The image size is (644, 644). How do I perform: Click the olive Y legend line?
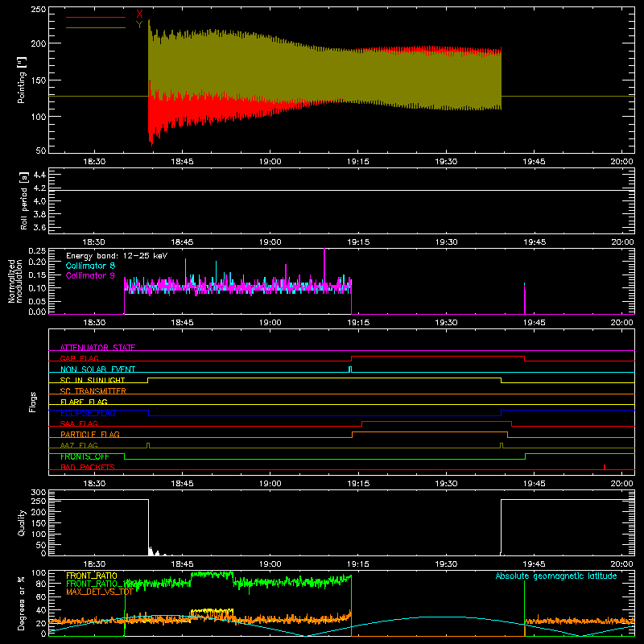96,28
